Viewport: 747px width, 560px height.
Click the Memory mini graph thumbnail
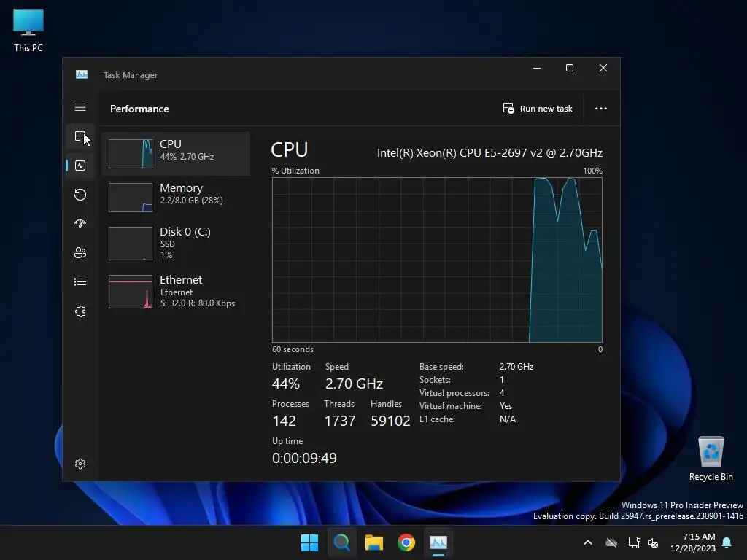point(131,197)
